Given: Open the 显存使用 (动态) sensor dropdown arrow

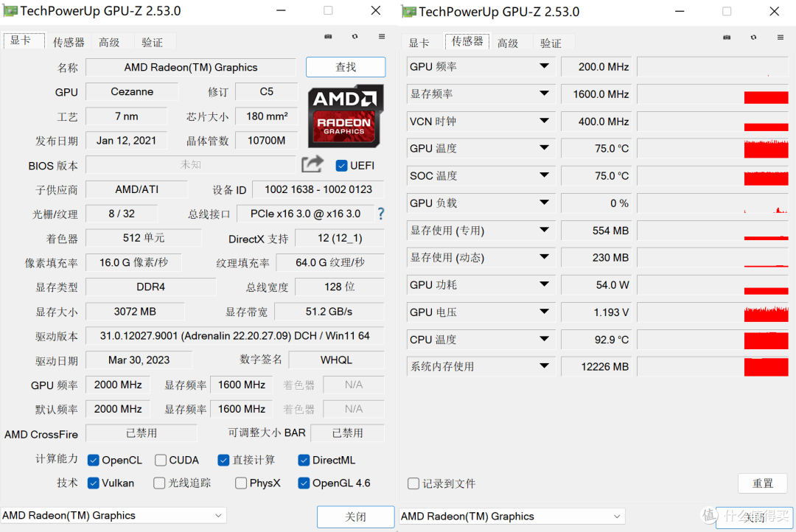Looking at the screenshot, I should point(544,257).
